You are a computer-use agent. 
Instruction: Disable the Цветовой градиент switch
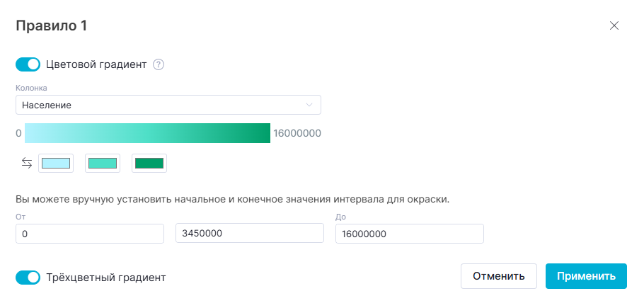[28, 64]
